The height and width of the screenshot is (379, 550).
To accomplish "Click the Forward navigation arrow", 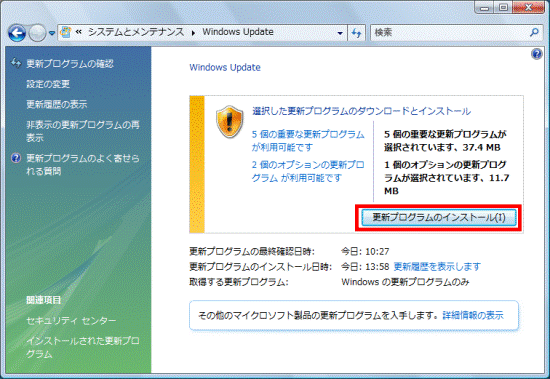I will pyautogui.click(x=37, y=33).
